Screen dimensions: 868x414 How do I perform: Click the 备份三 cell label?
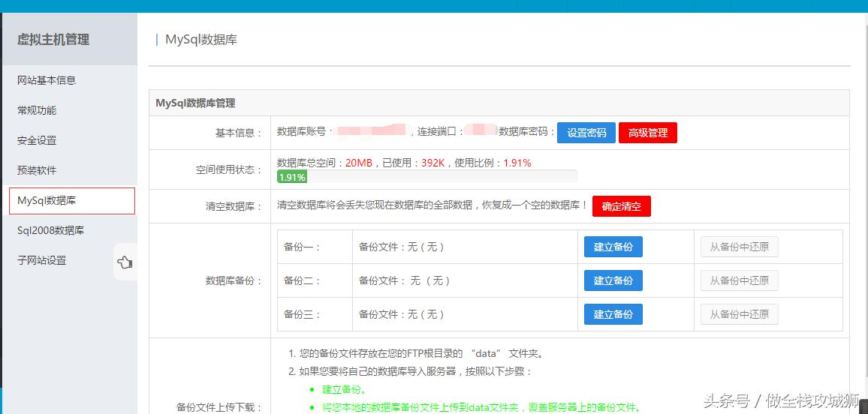click(303, 314)
